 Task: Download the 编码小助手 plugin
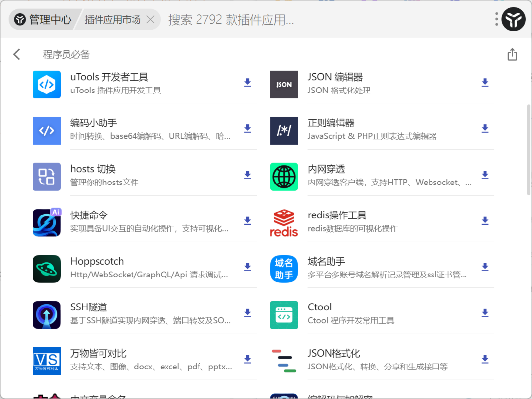[248, 128]
